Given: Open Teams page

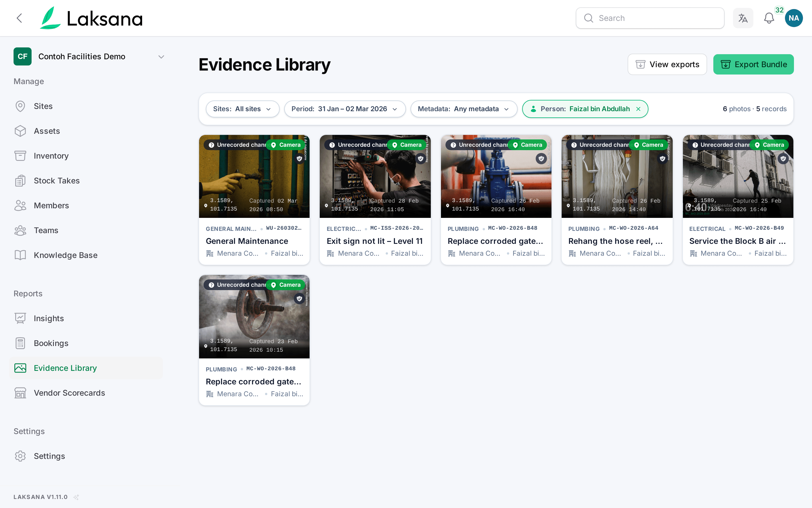Looking at the screenshot, I should 86,231.
